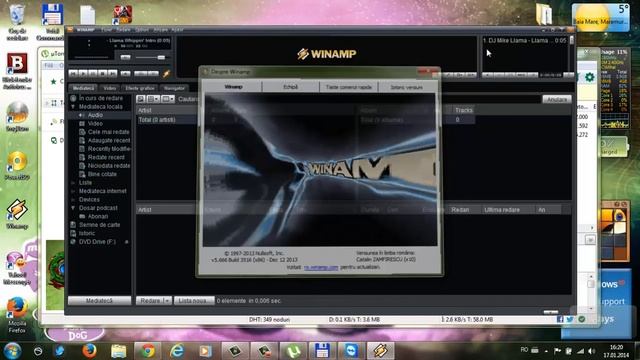Screen dimensions: 640x360
Task: Open the Mediateca tab
Action: tap(83, 88)
